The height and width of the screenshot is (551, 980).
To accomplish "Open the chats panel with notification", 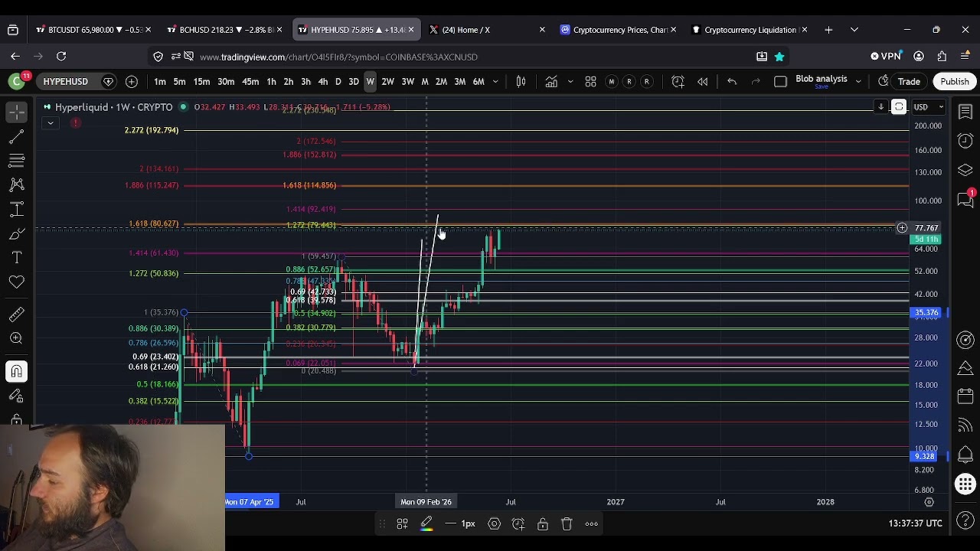I will click(x=965, y=199).
